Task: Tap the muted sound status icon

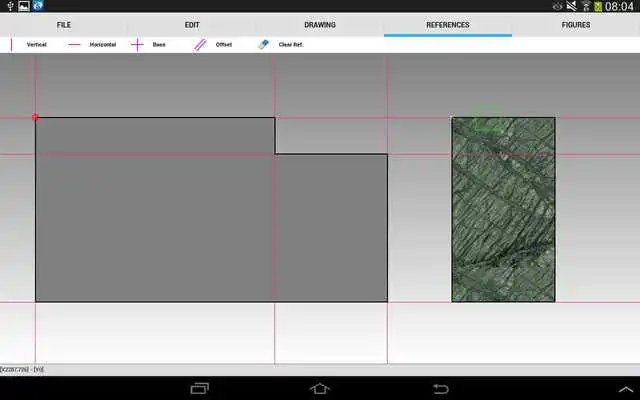Action: click(571, 6)
